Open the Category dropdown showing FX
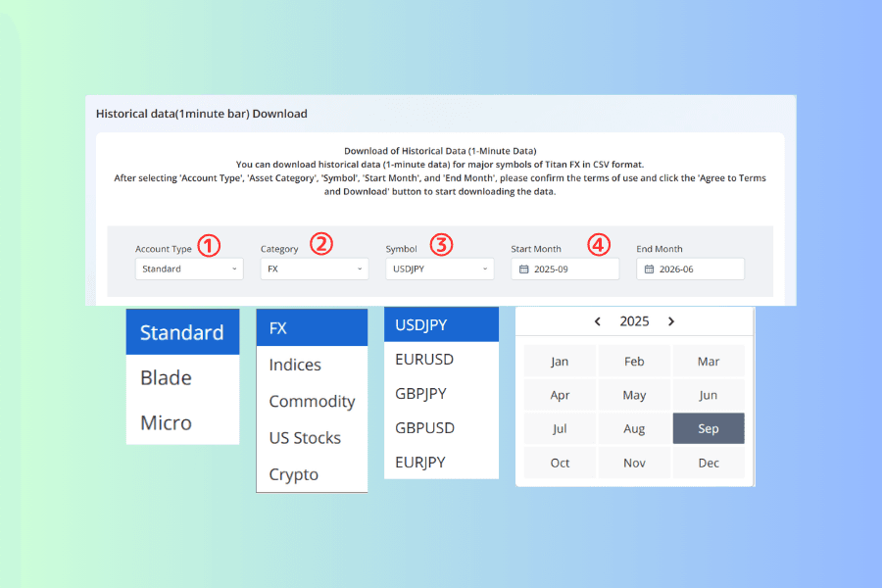Viewport: 882px width, 588px height. click(315, 269)
